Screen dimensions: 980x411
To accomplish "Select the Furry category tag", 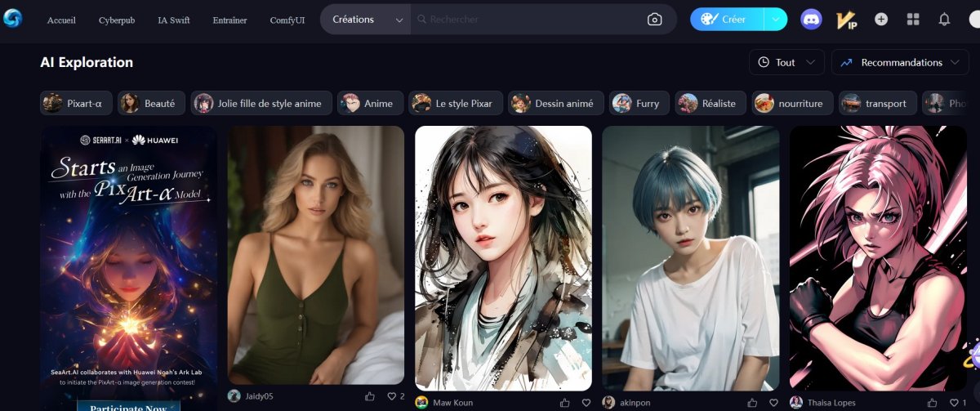I will [x=639, y=103].
